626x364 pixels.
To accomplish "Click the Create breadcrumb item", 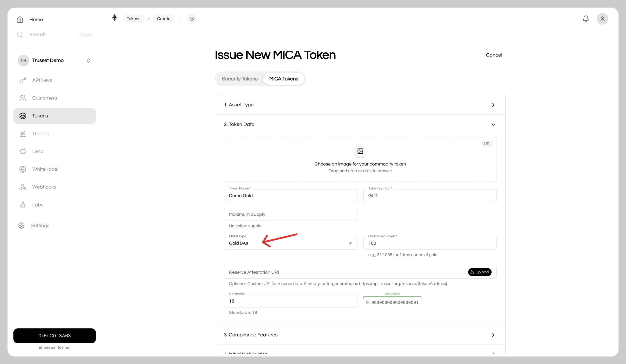I will (x=164, y=19).
